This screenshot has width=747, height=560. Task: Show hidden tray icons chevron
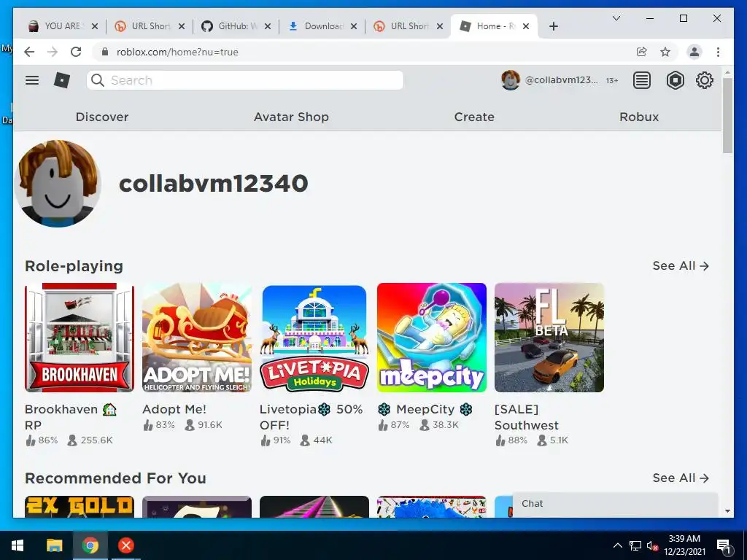click(x=617, y=545)
